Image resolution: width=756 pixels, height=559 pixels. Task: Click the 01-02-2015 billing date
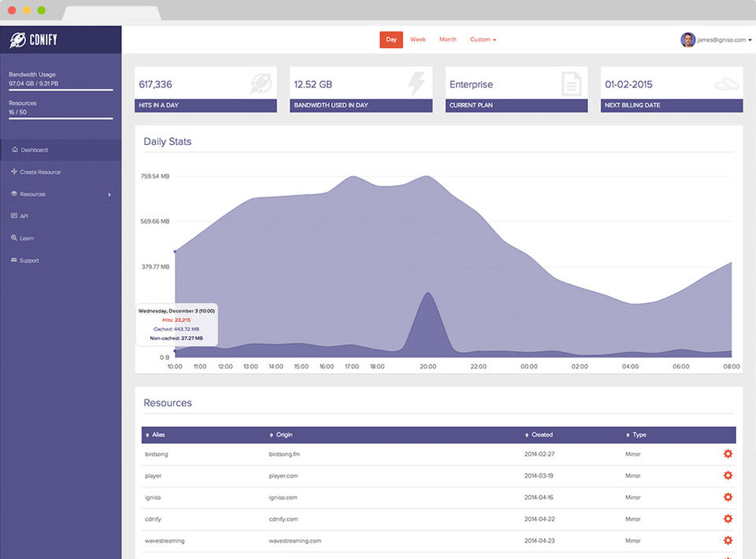click(x=628, y=84)
